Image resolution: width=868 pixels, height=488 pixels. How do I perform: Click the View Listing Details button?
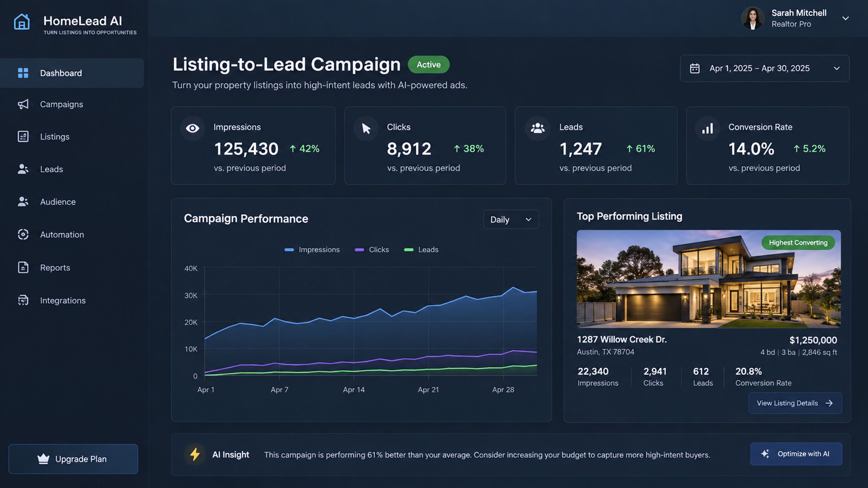795,403
